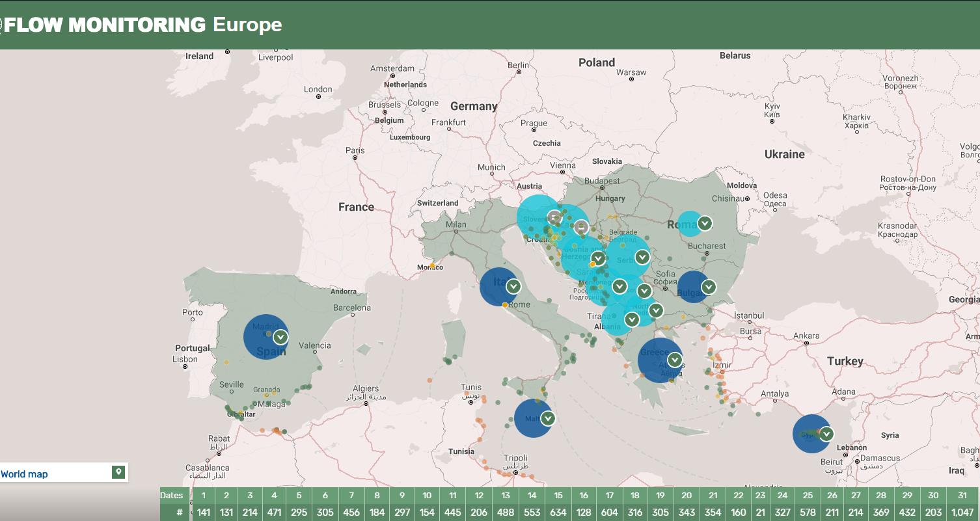Open the Albania chevron marker
This screenshot has width=980, height=521.
[632, 319]
